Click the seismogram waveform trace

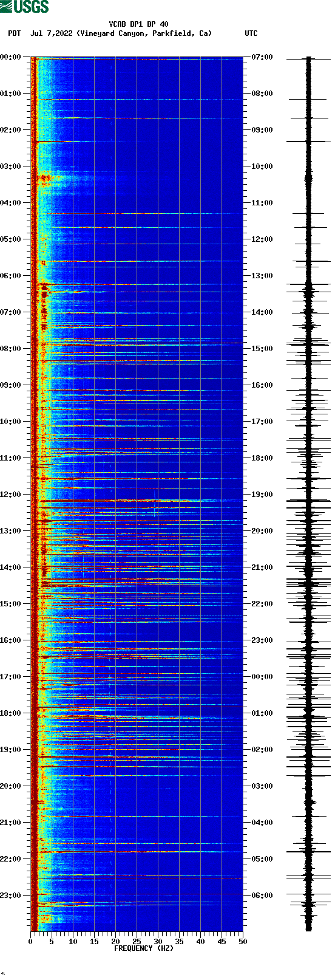[x=308, y=494]
